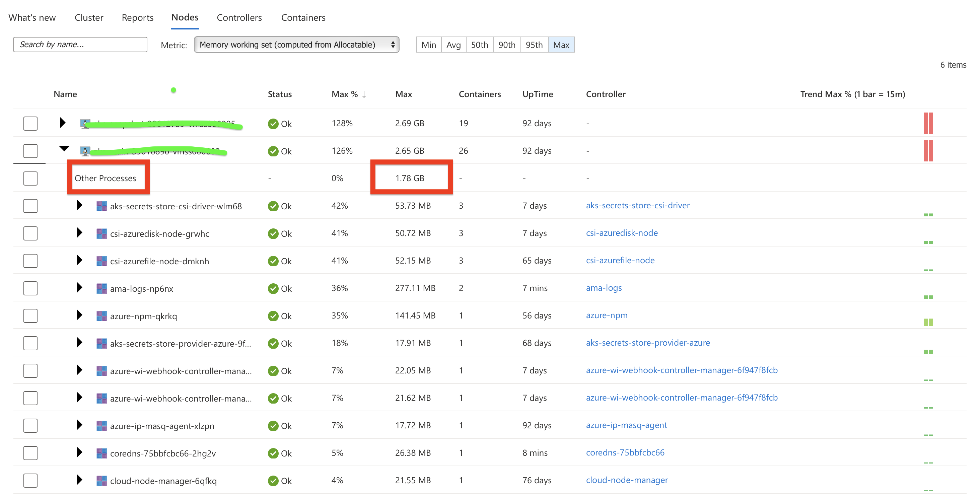Expand the ama-logs-np6nx pod
The width and height of the screenshot is (980, 495).
tap(79, 287)
